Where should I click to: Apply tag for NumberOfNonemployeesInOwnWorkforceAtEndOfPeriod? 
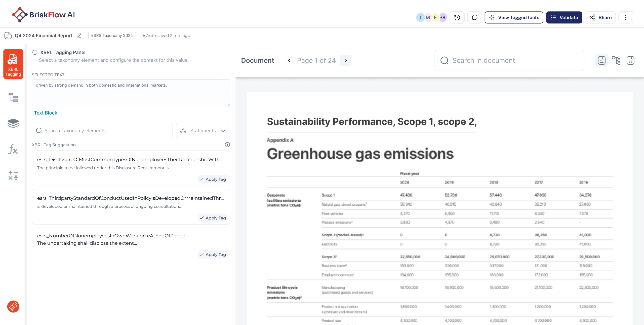[213, 255]
